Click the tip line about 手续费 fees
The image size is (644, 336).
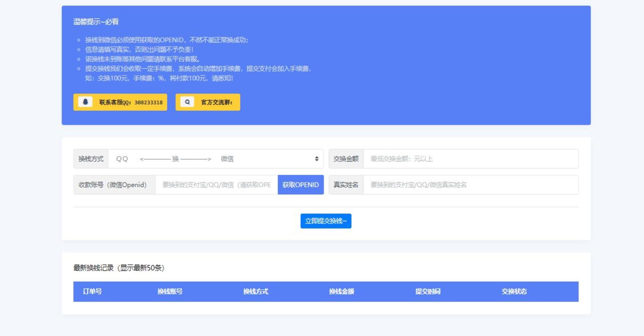click(198, 68)
